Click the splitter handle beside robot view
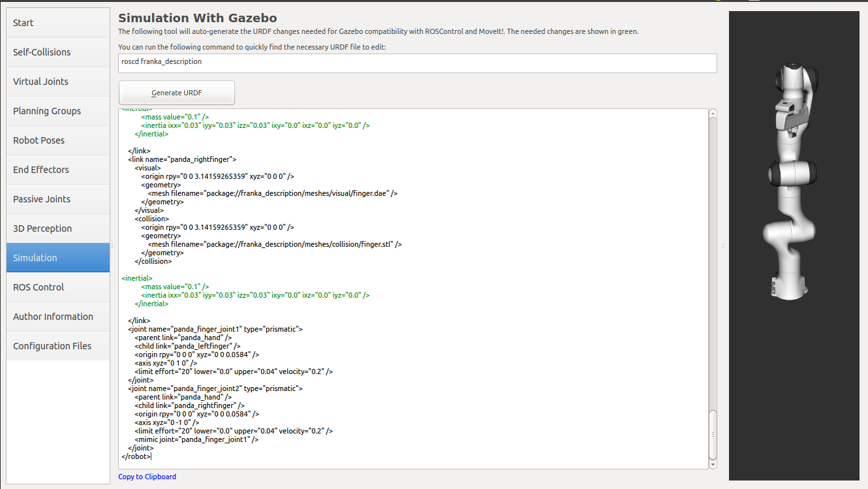The image size is (868, 489). click(722, 245)
